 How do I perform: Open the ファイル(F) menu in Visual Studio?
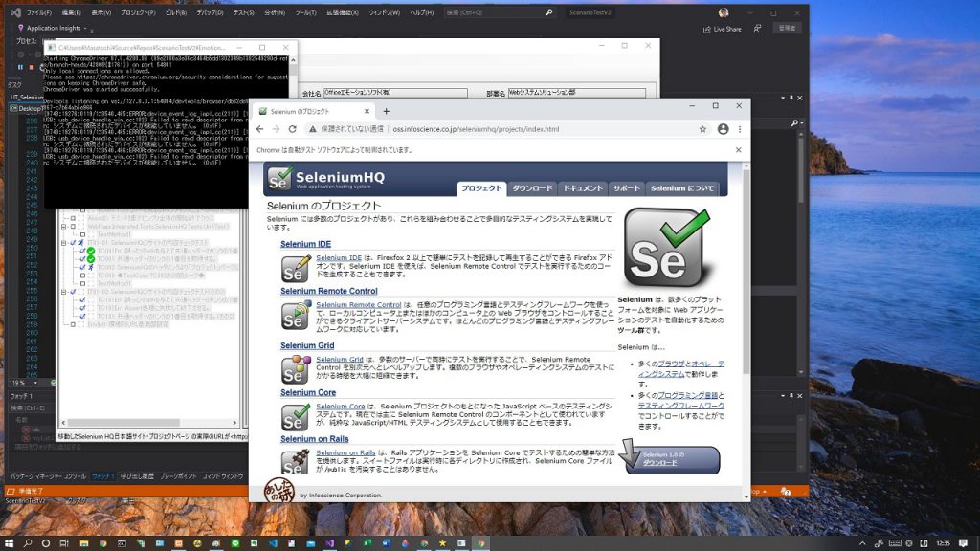click(38, 12)
